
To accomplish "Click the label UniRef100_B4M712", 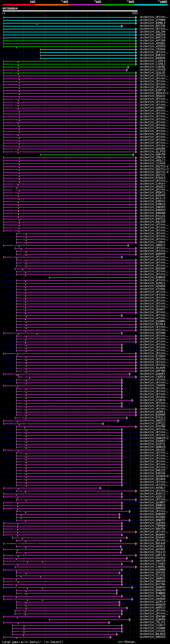I will click(152, 219).
